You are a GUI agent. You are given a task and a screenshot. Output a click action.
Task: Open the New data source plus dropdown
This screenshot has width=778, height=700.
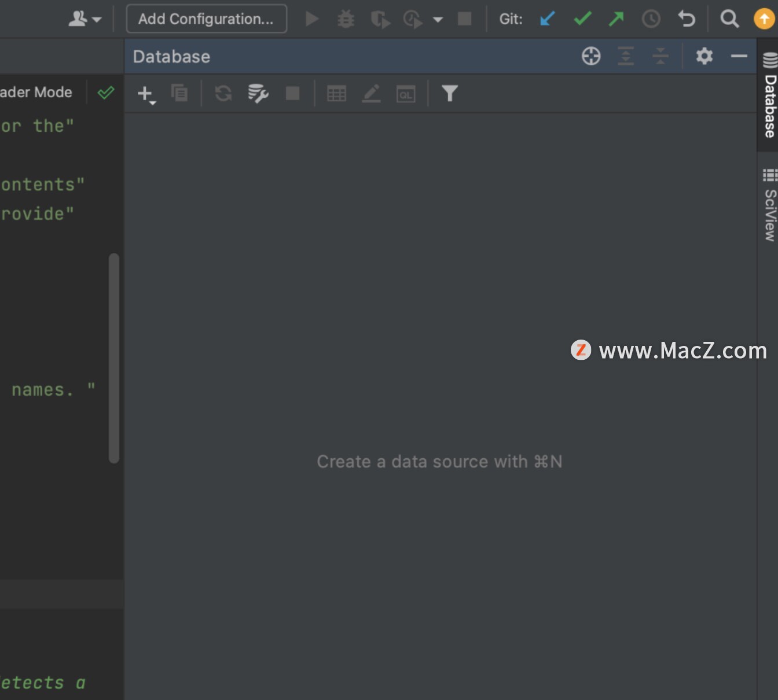pyautogui.click(x=146, y=94)
